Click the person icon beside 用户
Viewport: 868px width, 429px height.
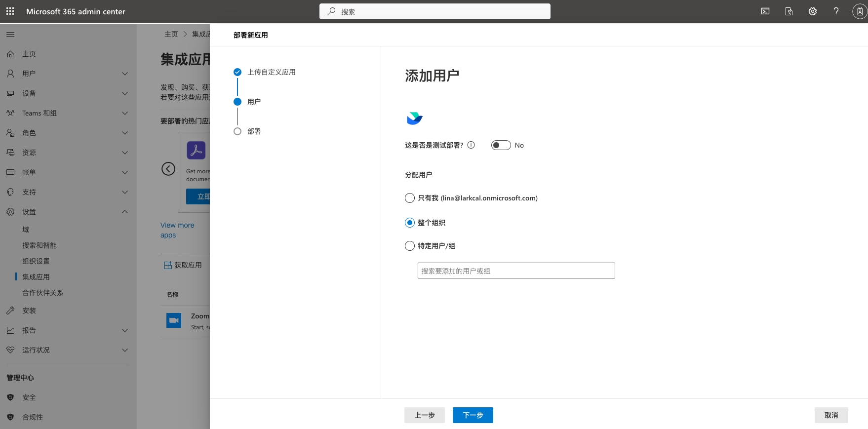[x=10, y=74]
